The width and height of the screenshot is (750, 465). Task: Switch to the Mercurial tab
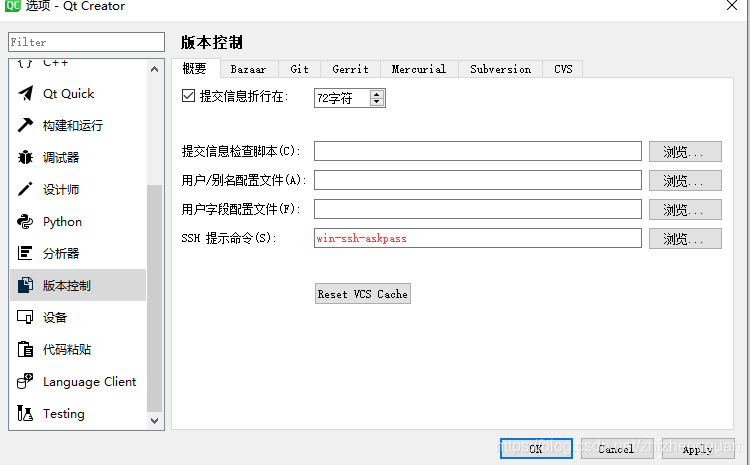(x=419, y=69)
